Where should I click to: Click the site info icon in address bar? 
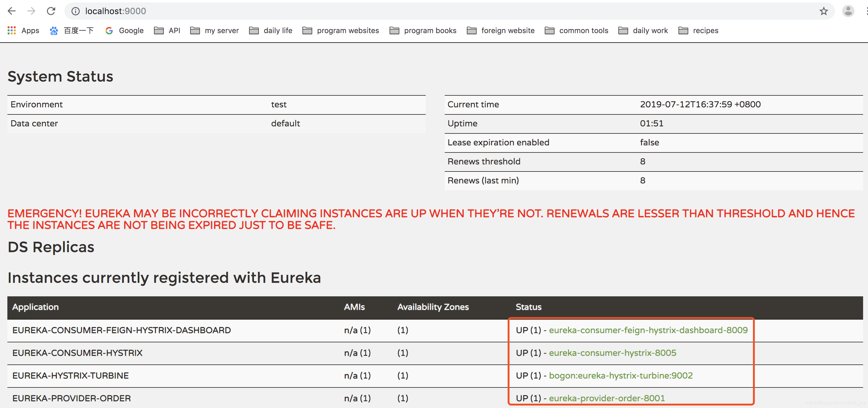pos(75,11)
